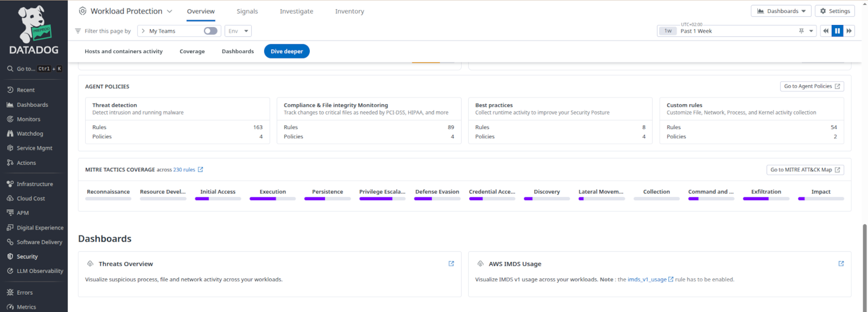The height and width of the screenshot is (312, 868).
Task: Expand the Dashboards dropdown at top right
Action: (x=781, y=11)
